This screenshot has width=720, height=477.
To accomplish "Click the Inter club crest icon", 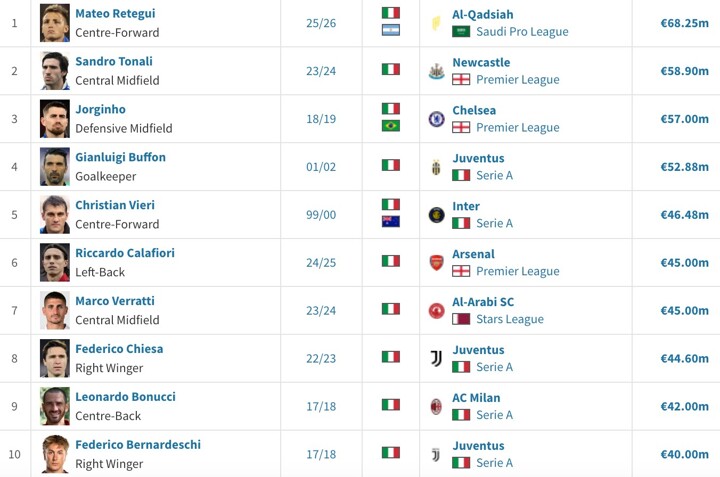I will tap(436, 215).
